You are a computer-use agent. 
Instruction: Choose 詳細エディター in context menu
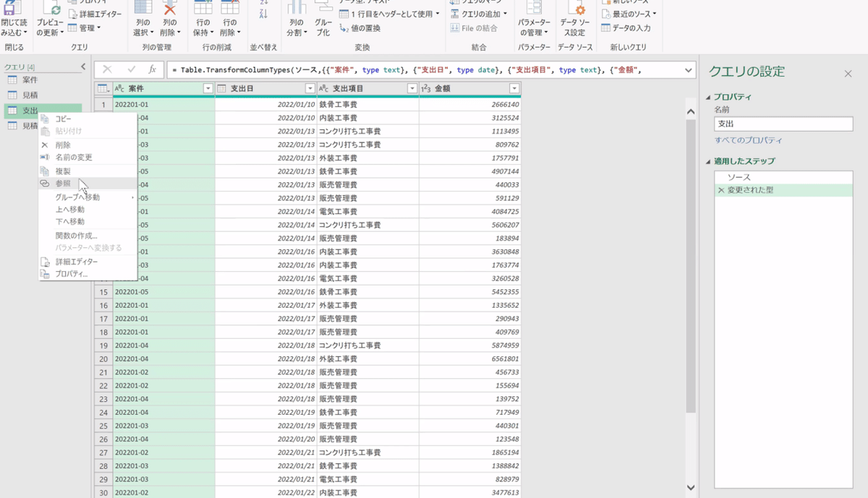click(x=87, y=262)
